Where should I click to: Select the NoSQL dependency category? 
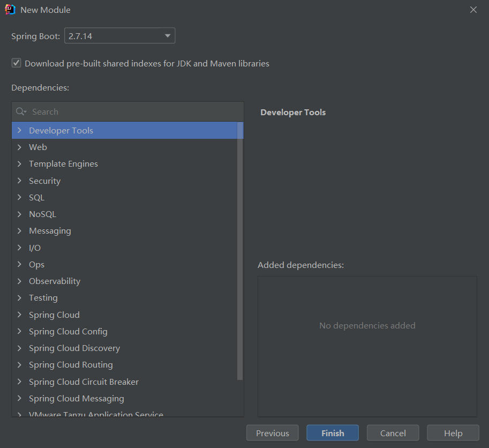[x=42, y=214]
